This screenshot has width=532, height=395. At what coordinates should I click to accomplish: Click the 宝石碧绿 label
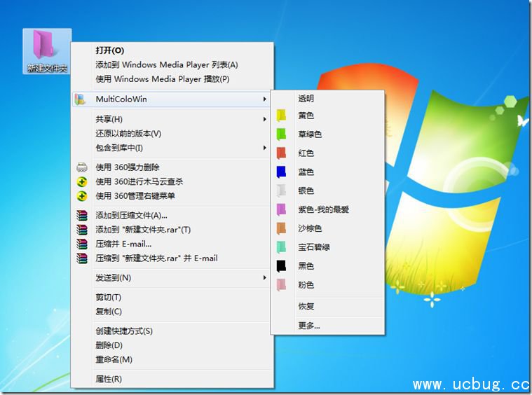click(x=314, y=247)
